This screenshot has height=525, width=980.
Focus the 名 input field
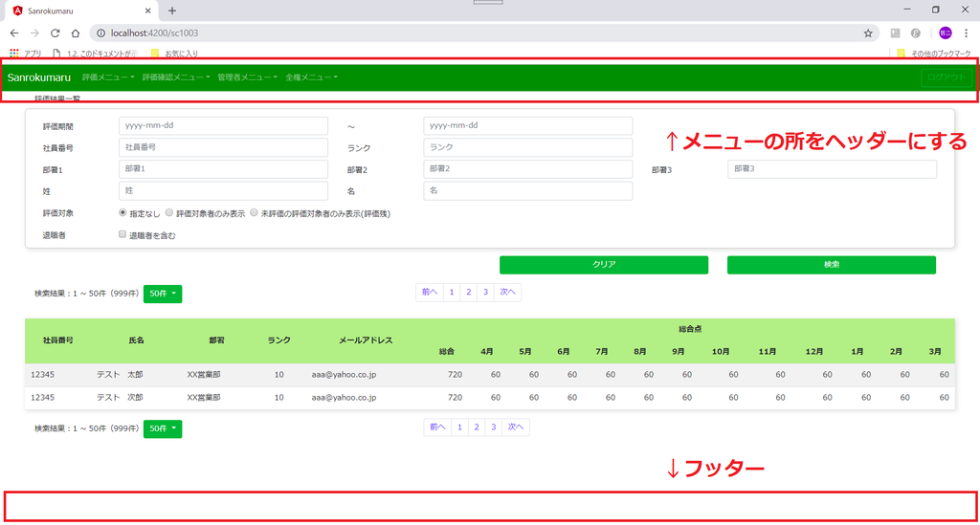pos(527,191)
